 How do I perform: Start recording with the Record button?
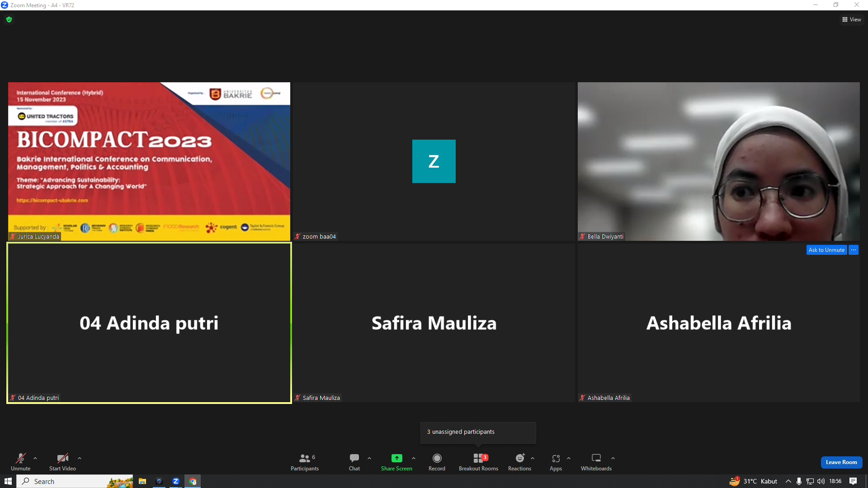click(437, 462)
